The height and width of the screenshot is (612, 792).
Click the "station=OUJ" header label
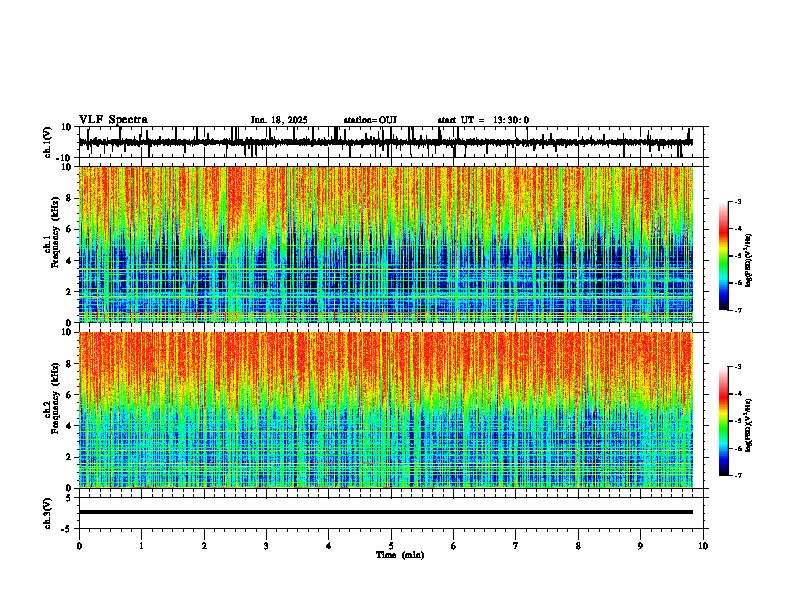click(x=370, y=120)
